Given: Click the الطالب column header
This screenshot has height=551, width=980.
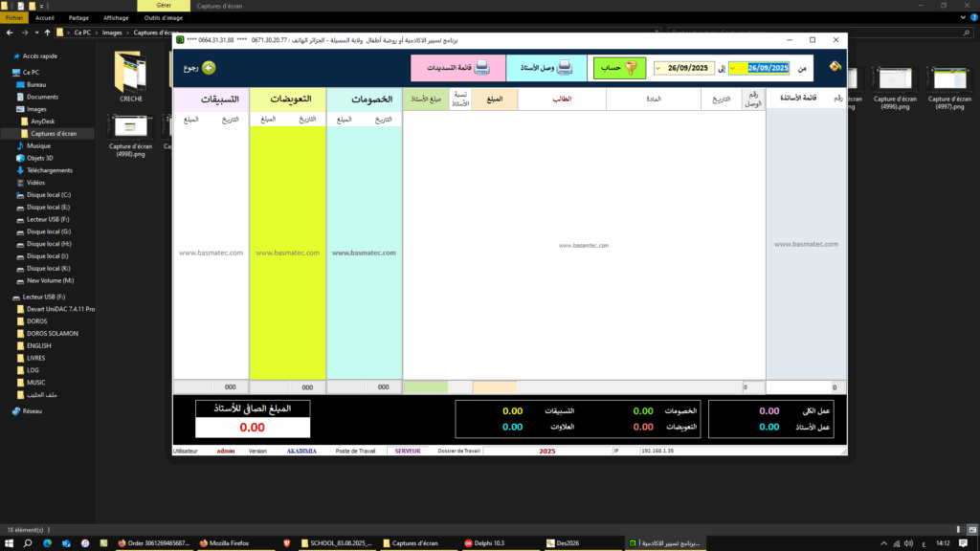Looking at the screenshot, I should (x=562, y=99).
